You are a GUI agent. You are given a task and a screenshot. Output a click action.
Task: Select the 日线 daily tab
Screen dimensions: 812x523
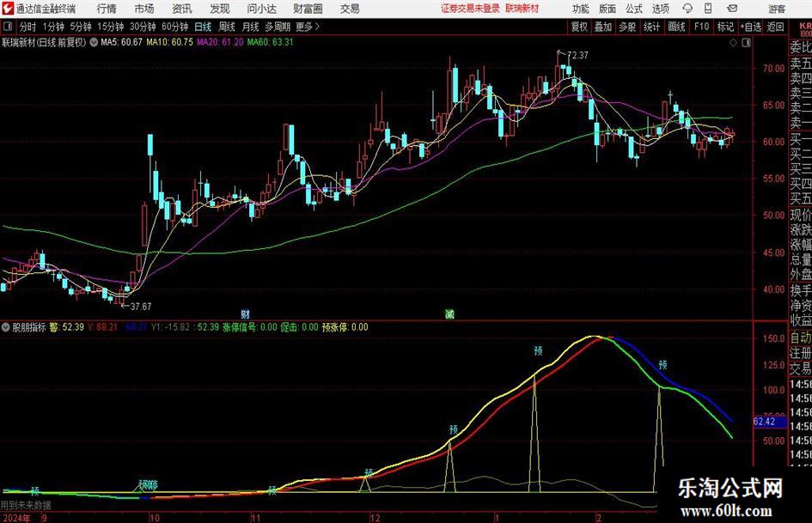coord(203,27)
